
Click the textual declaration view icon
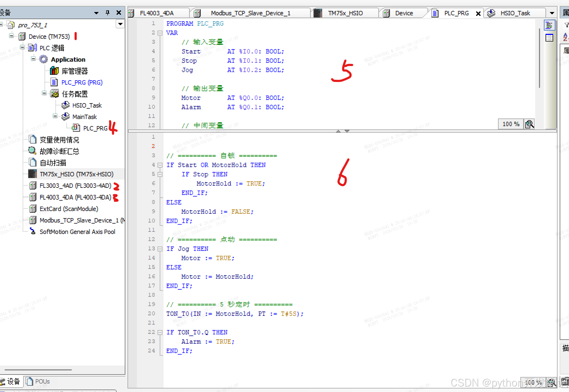pos(549,25)
